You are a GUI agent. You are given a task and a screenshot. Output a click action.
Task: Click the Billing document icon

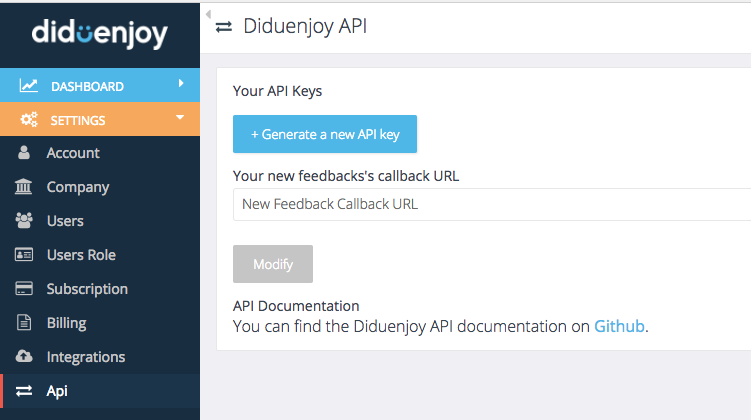point(24,322)
